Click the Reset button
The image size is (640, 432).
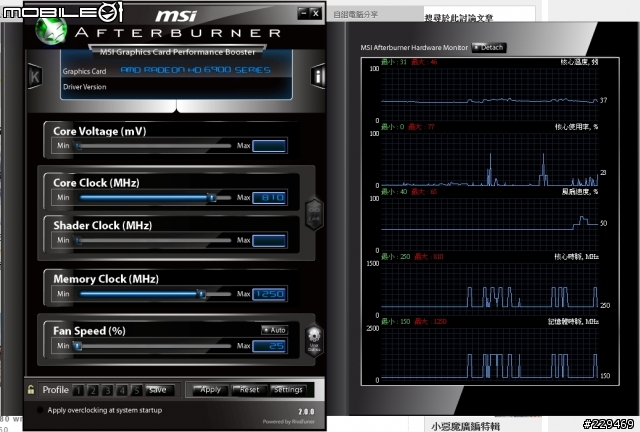click(249, 390)
